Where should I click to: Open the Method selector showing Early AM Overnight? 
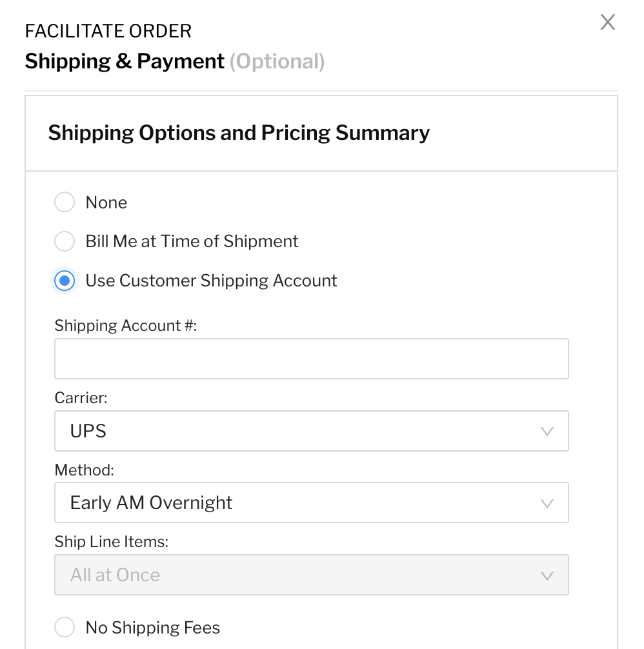[x=311, y=503]
